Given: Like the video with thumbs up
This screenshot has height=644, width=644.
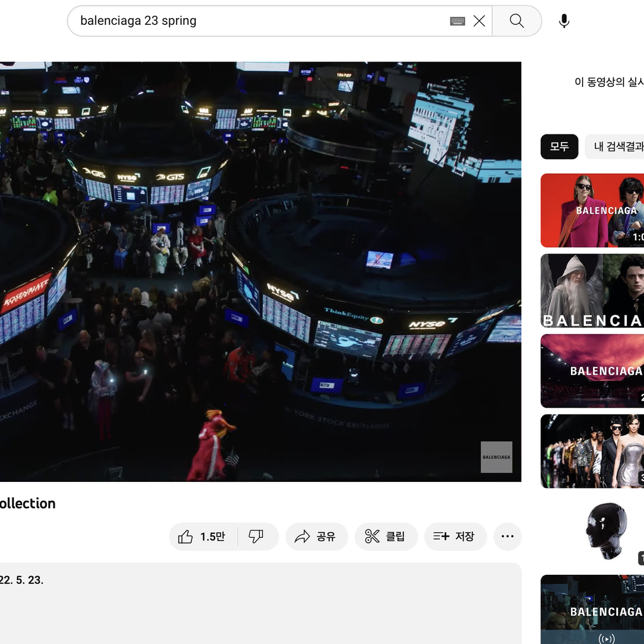Looking at the screenshot, I should click(x=203, y=537).
